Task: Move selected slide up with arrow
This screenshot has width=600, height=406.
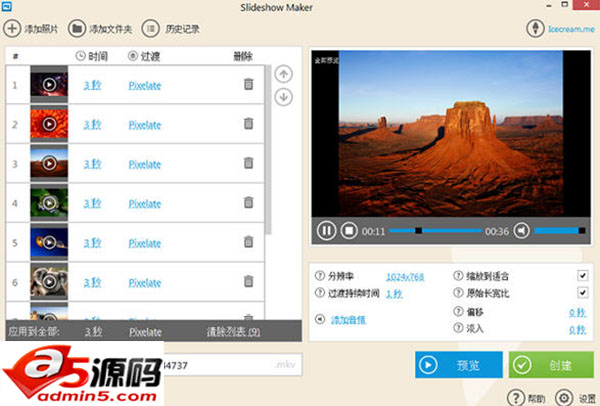Action: click(x=284, y=74)
